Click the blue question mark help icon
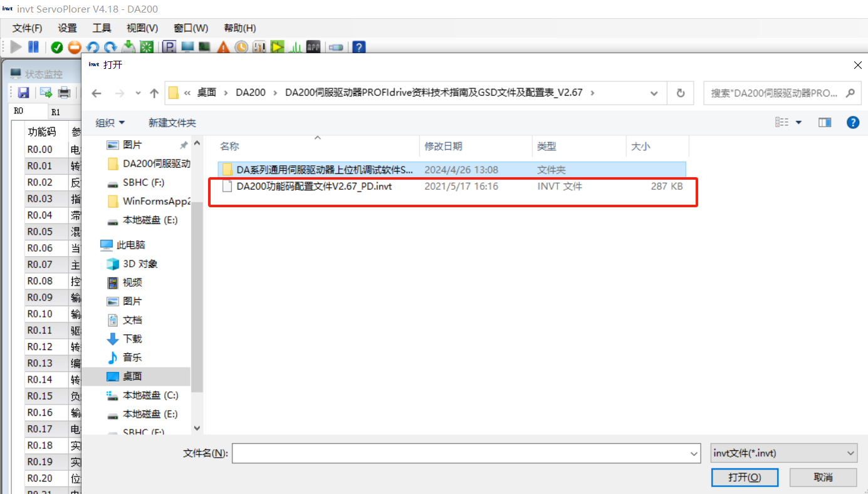The image size is (868, 494). [x=359, y=47]
